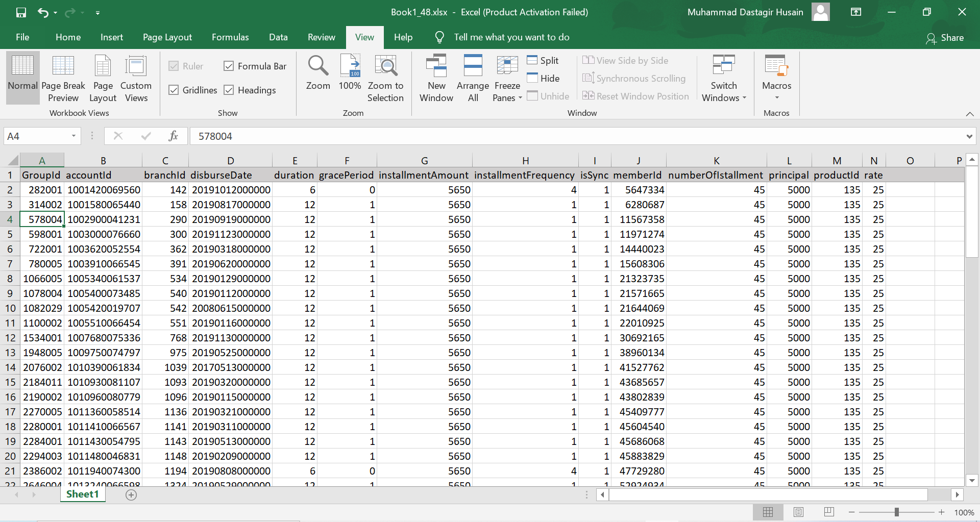Switch to the Formulas ribbon tab
The height and width of the screenshot is (522, 980).
click(230, 37)
